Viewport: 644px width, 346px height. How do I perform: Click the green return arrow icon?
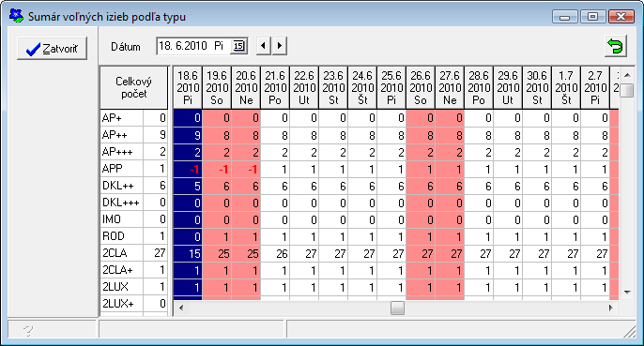tap(616, 46)
